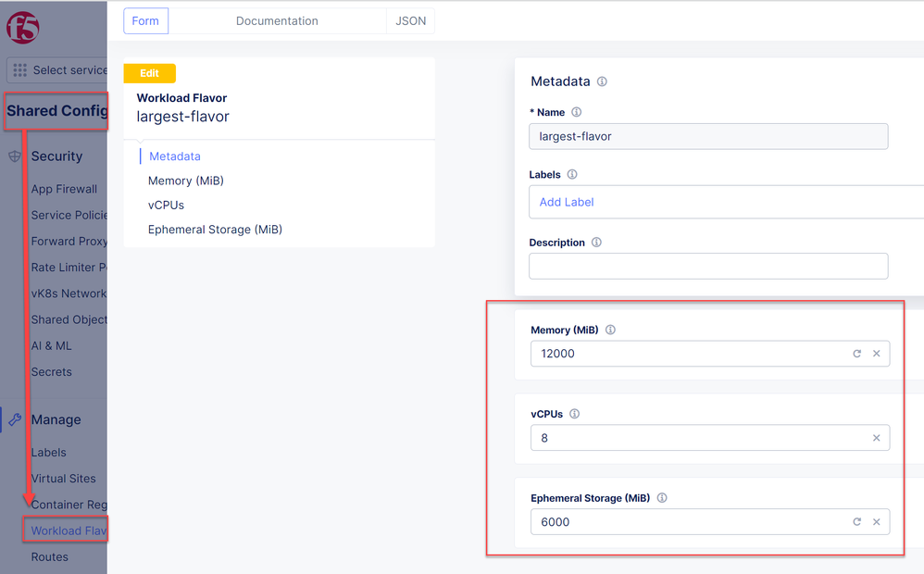The height and width of the screenshot is (574, 924).
Task: Clear the Ephemeral Storage field with X
Action: pyautogui.click(x=876, y=522)
